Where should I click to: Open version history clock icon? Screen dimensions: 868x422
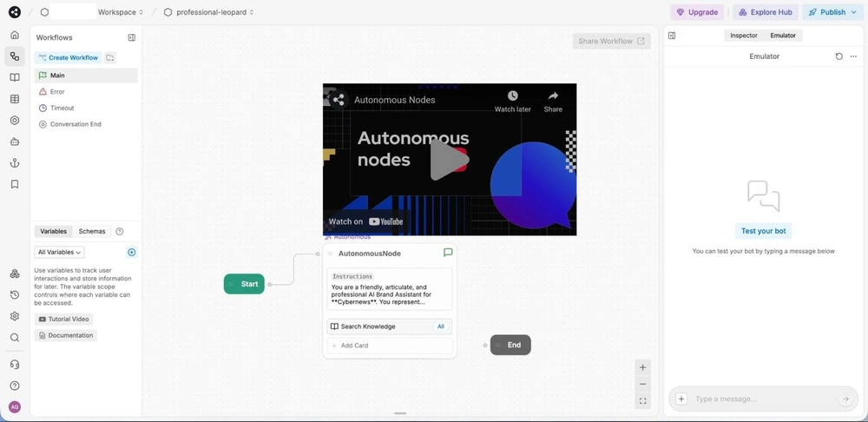[x=15, y=295]
